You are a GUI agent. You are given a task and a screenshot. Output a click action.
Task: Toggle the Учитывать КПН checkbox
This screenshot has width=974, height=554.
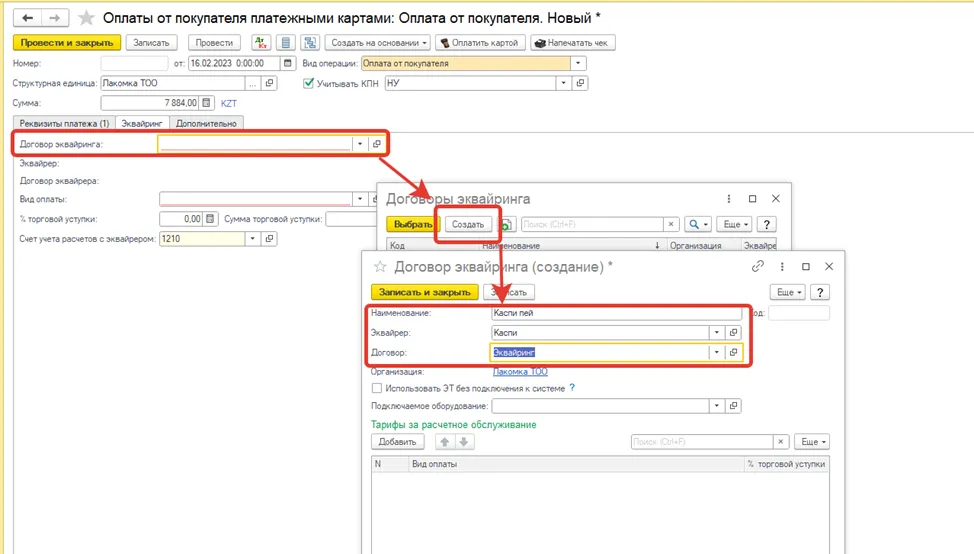coord(308,83)
